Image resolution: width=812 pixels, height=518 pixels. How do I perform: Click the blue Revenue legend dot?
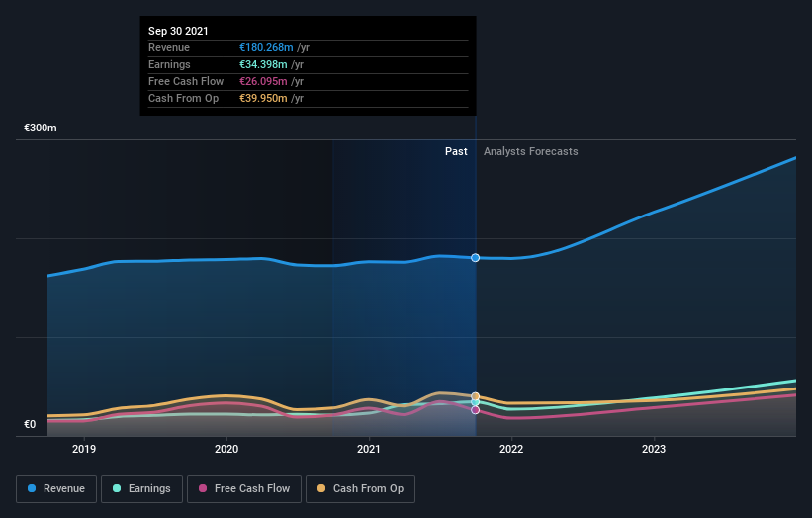point(32,488)
